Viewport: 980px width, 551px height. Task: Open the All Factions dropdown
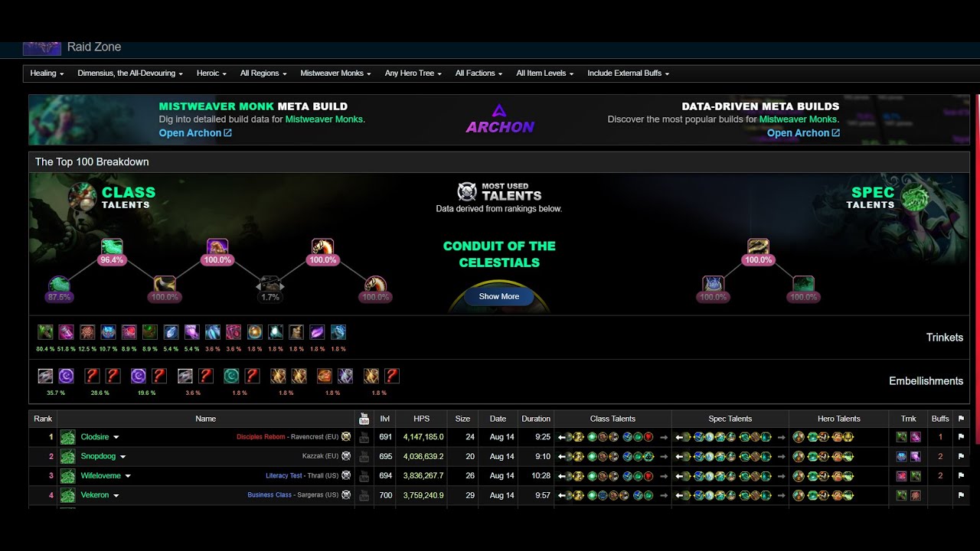coord(479,73)
